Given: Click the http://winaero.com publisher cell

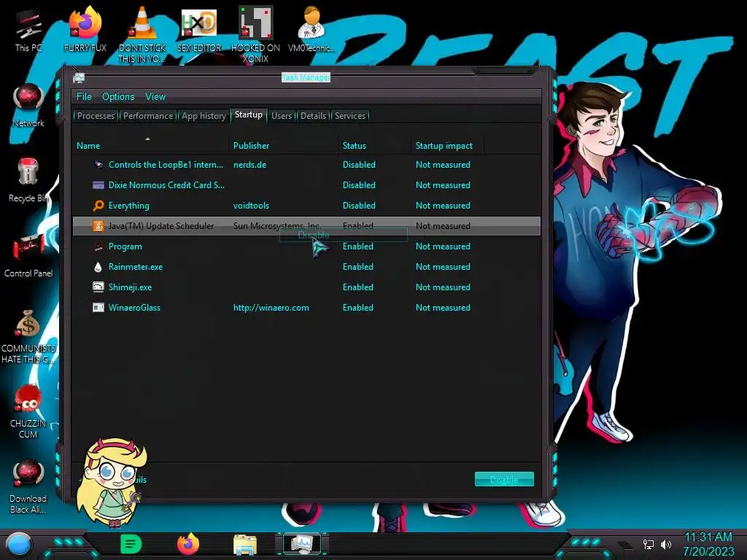Looking at the screenshot, I should click(271, 308).
